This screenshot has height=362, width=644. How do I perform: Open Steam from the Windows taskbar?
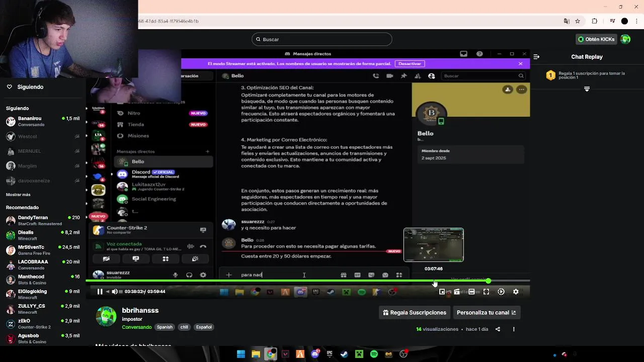coord(344,354)
